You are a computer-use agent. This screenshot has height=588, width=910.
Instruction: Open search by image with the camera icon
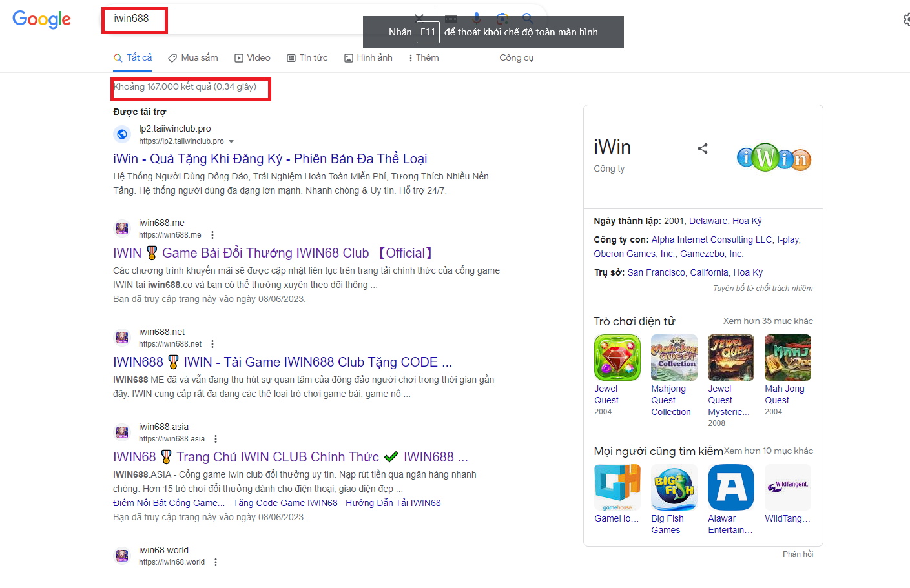[502, 19]
